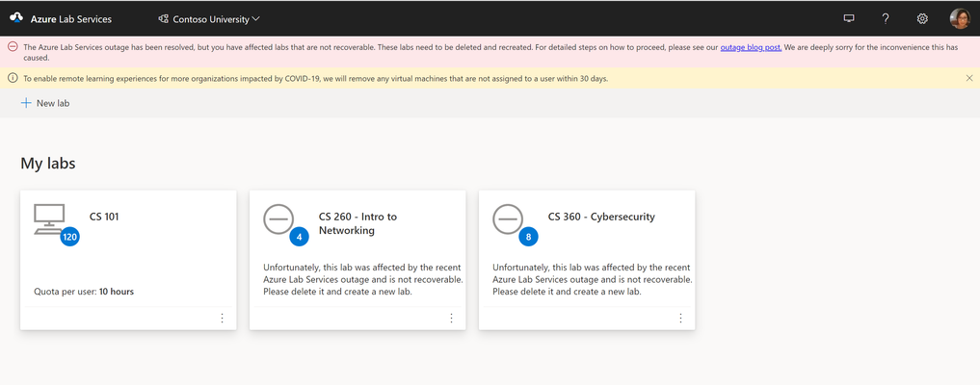Image resolution: width=980 pixels, height=385 pixels.
Task: Open CS 360 - Cybersecurity lab title
Action: (601, 218)
